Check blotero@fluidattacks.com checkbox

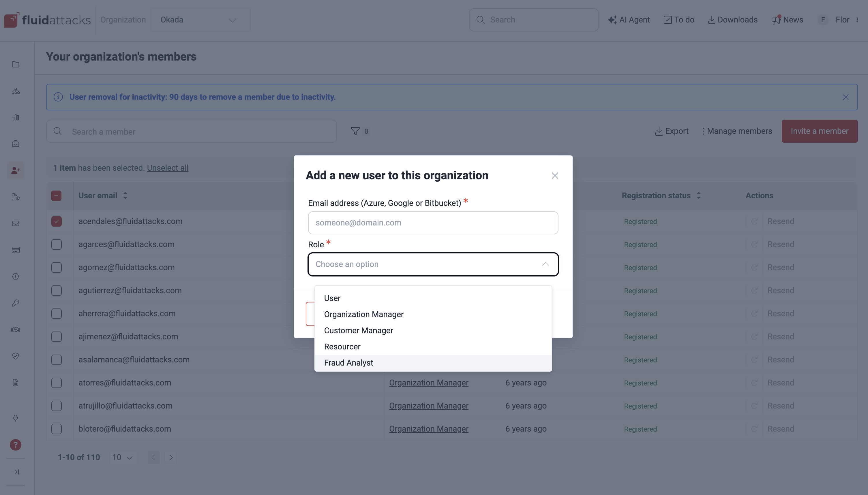[57, 429]
